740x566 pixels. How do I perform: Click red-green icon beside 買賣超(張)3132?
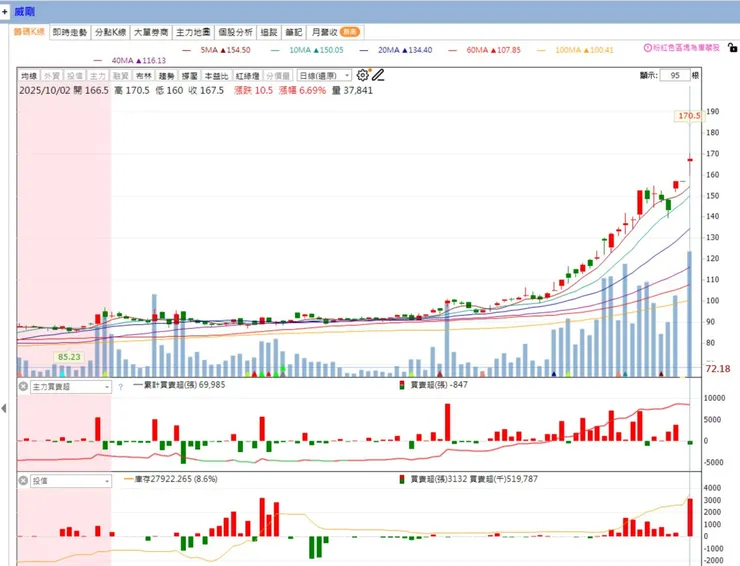coord(402,479)
